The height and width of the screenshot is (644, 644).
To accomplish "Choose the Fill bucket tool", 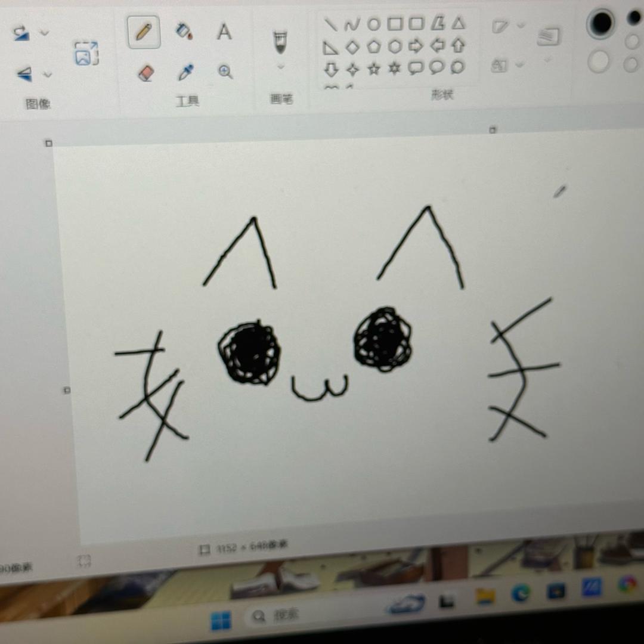I will [184, 31].
